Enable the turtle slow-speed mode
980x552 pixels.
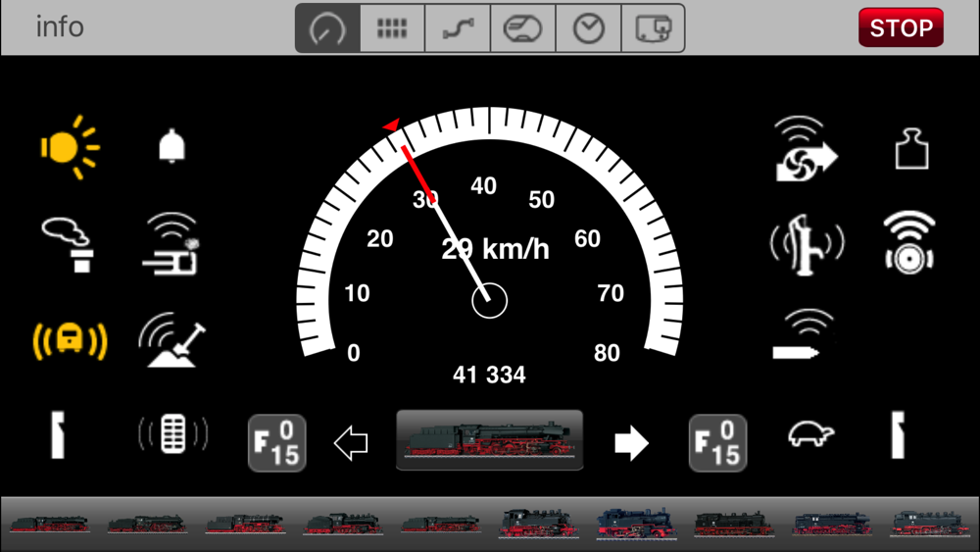[810, 433]
